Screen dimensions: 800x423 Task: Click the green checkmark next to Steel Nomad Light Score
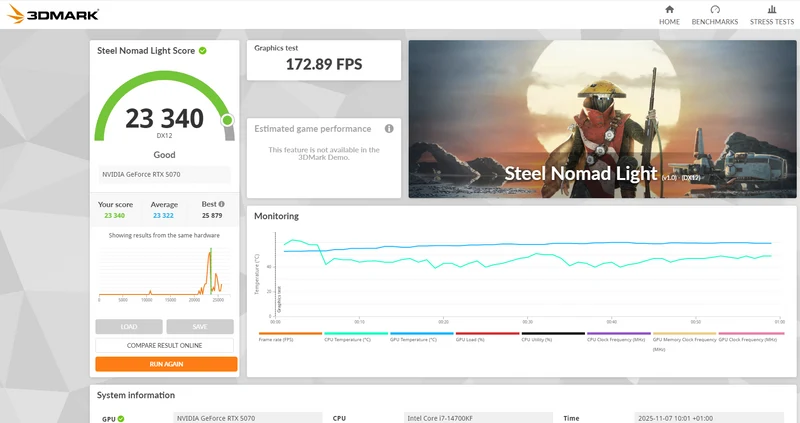tap(203, 51)
